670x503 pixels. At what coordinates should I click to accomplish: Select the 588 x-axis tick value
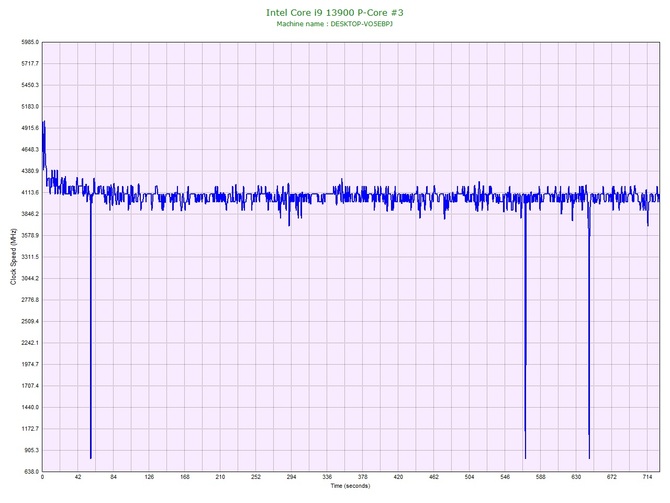(x=541, y=477)
